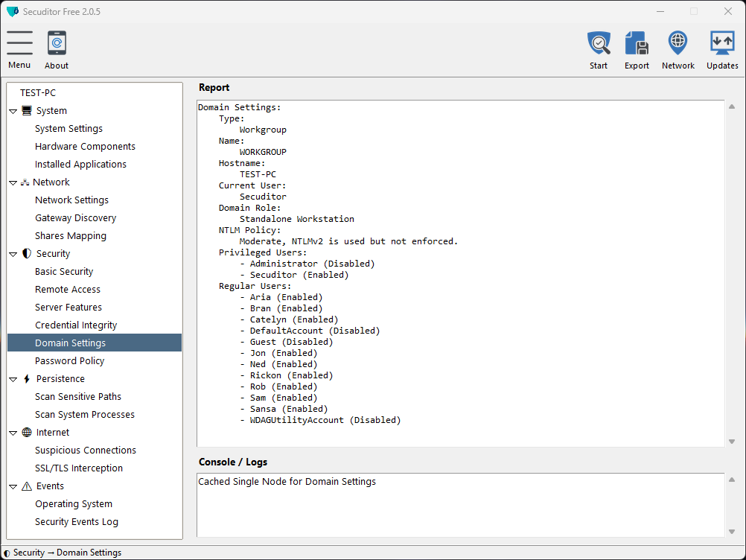746x560 pixels.
Task: Click the Events warning triangle icon
Action: [27, 486]
